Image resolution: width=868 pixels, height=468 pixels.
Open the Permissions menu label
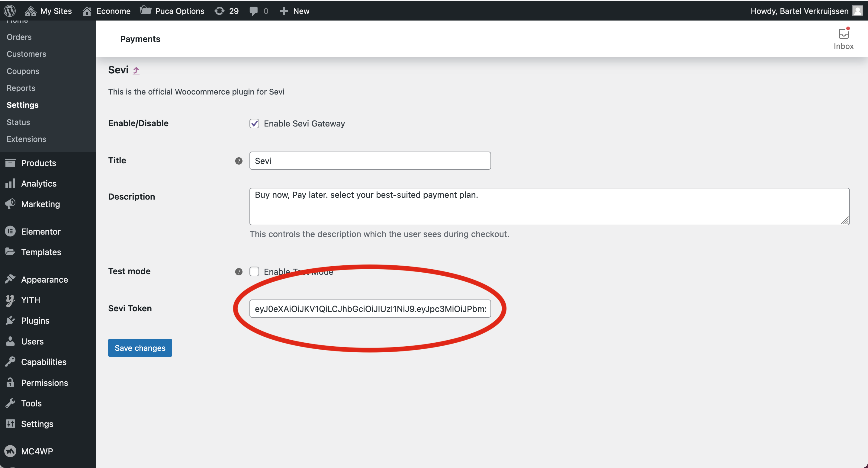tap(44, 383)
